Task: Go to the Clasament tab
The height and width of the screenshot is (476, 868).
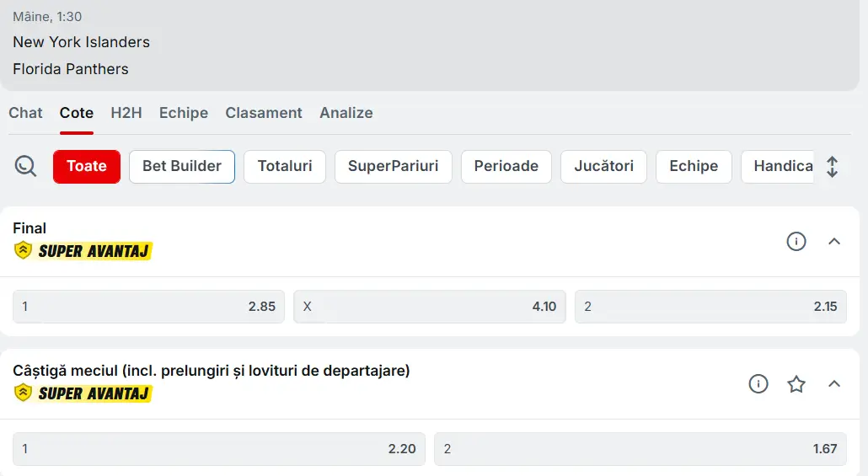Action: coord(264,113)
